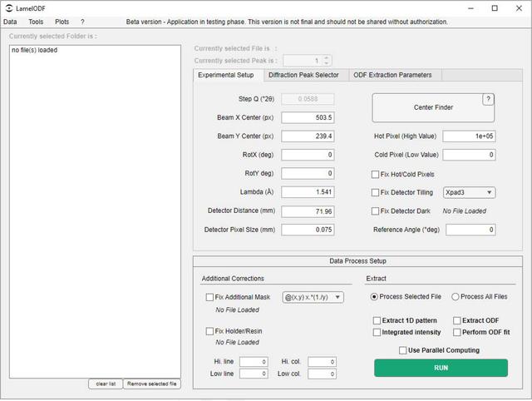
Task: Click 'No File Loaded' under Fix Holder/Resin
Action: [237, 342]
